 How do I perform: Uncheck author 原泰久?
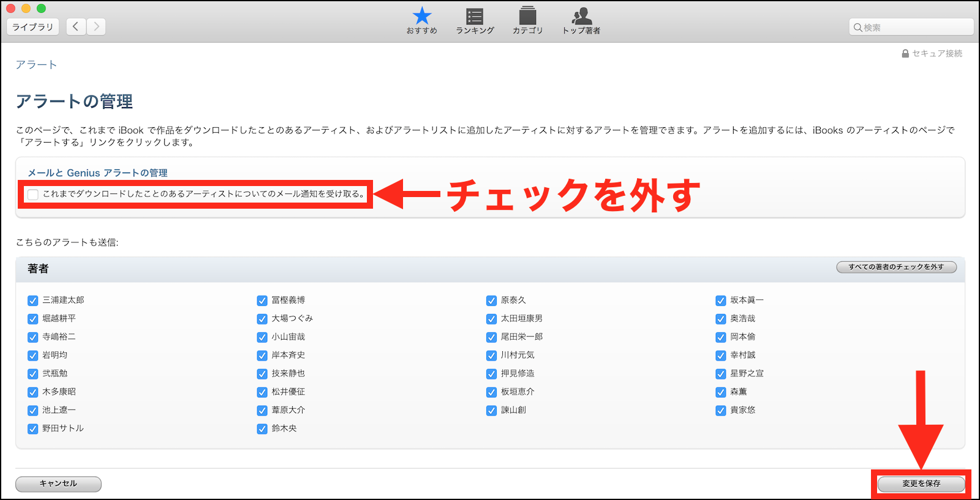491,300
